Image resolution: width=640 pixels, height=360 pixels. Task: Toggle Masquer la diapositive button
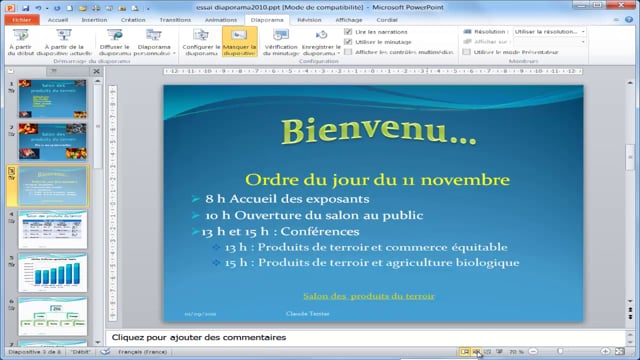tap(240, 42)
